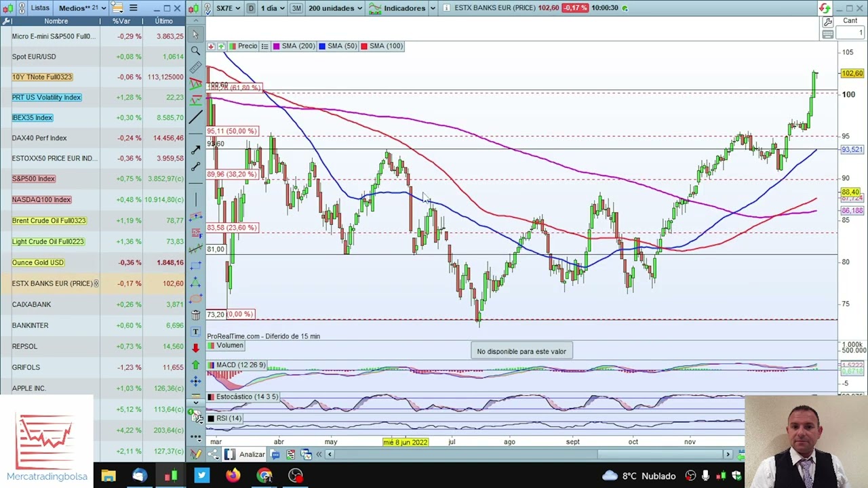
Task: Open Indicadores chart icon
Action: (x=374, y=8)
